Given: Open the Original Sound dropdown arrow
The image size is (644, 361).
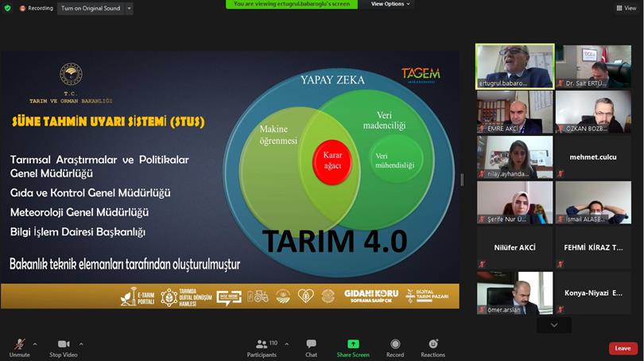Looking at the screenshot, I should tap(129, 8).
